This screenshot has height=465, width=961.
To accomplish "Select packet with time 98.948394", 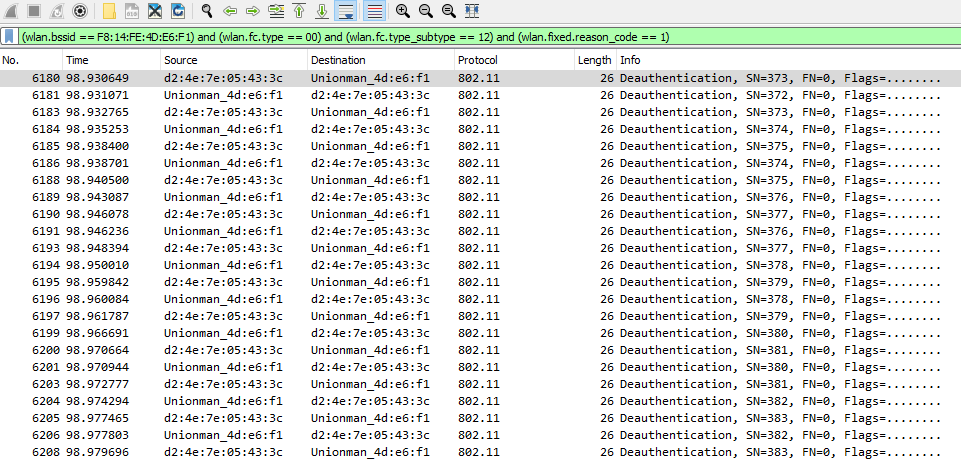I will click(480, 248).
